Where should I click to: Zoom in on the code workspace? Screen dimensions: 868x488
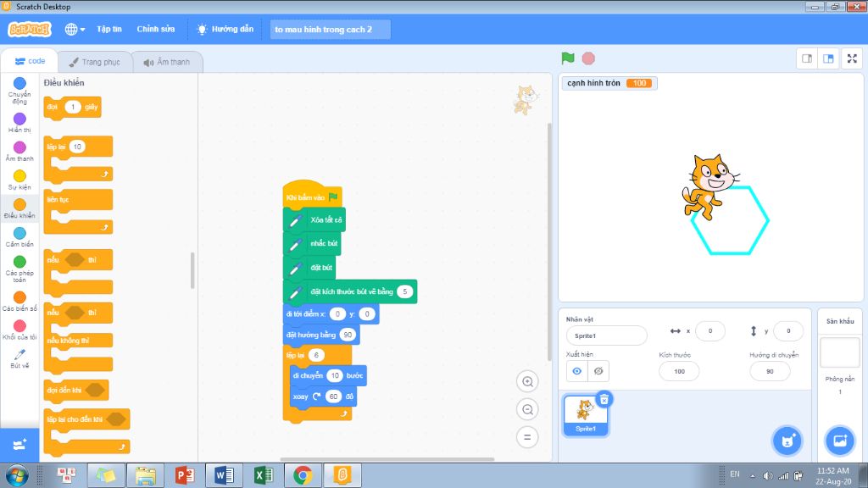click(x=527, y=382)
